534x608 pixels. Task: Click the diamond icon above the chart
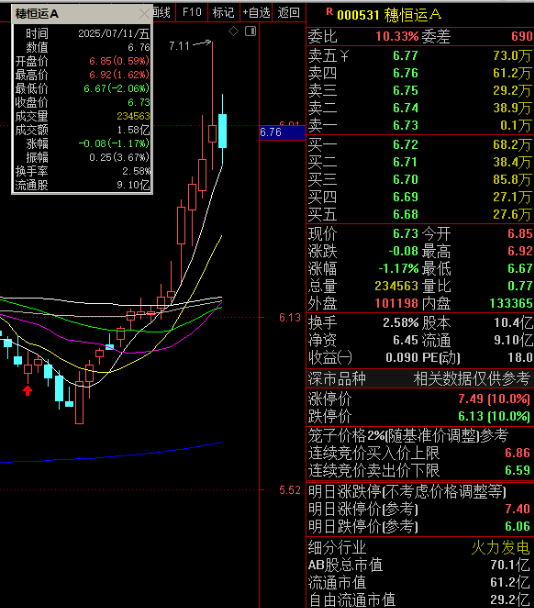(x=233, y=31)
